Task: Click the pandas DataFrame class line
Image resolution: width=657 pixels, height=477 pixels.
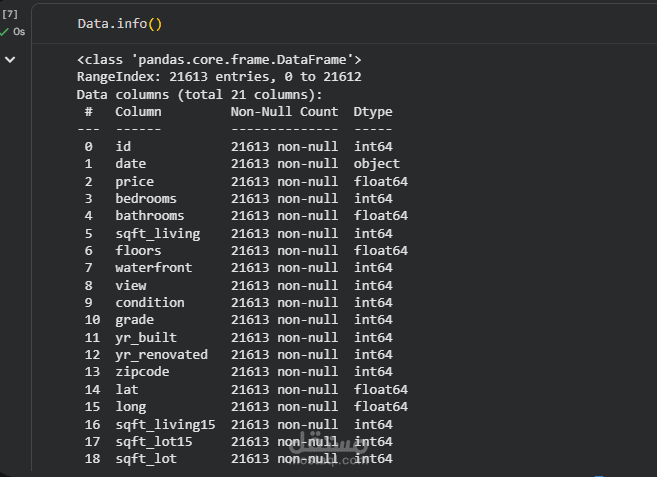Action: 219,60
